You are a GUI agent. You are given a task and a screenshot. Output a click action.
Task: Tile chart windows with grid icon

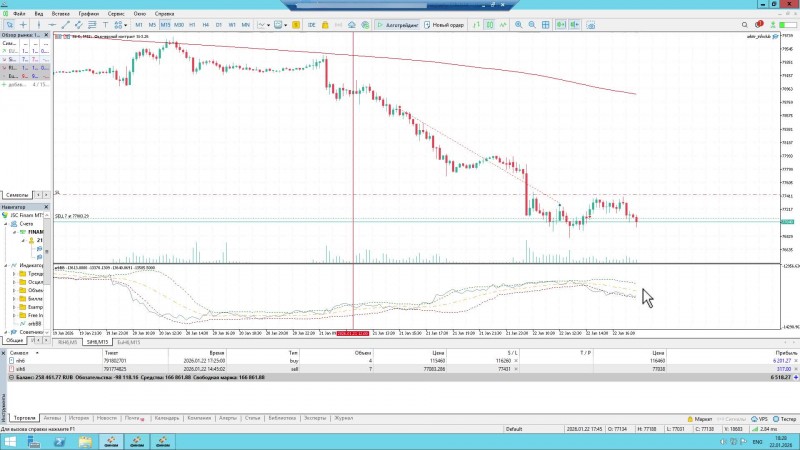coord(545,24)
